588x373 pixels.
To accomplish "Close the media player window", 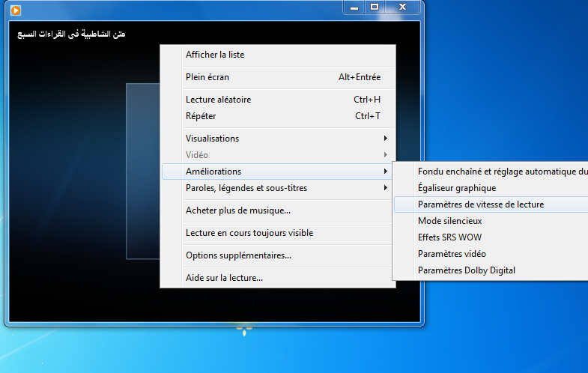I will (402, 7).
